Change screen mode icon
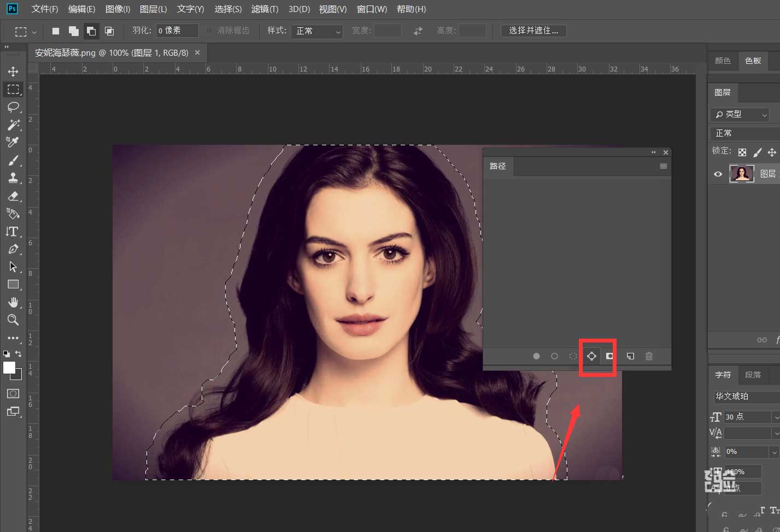780x532 pixels. [13, 411]
